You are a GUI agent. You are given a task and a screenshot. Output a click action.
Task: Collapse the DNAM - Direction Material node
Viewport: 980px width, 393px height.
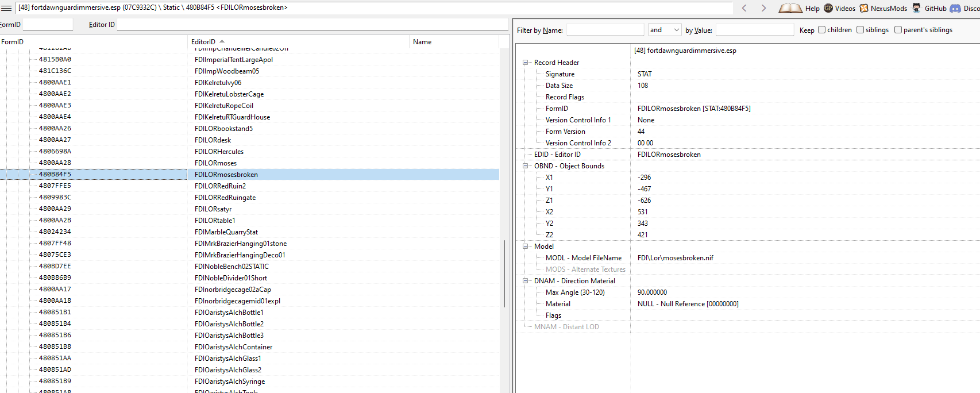point(525,281)
